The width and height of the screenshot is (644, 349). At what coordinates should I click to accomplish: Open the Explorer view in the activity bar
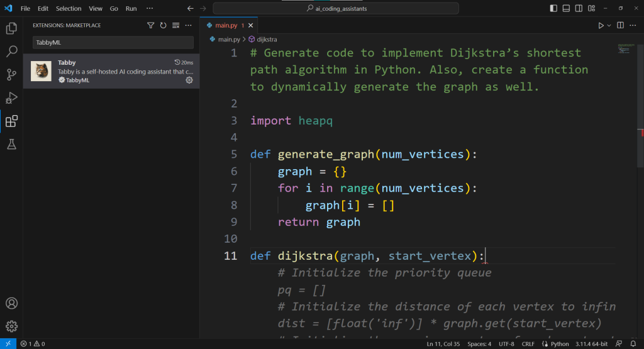pos(11,28)
